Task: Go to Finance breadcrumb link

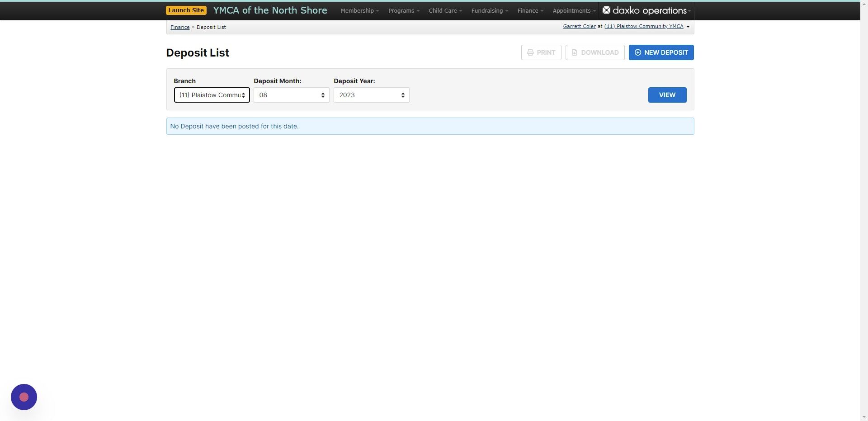Action: (x=180, y=27)
